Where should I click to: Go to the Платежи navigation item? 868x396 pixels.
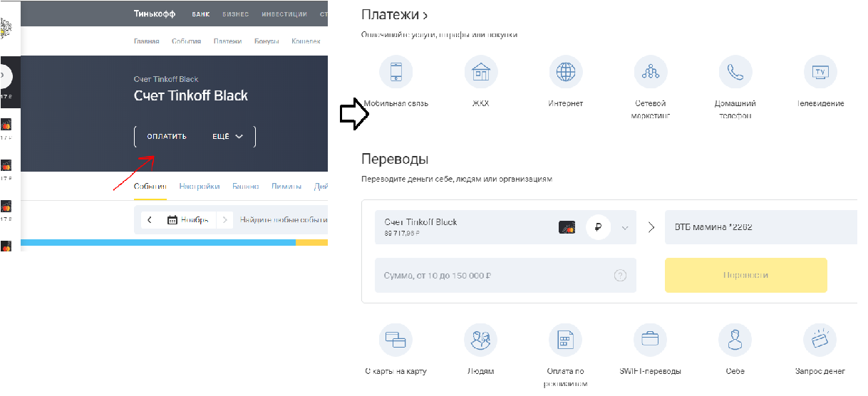coord(228,41)
